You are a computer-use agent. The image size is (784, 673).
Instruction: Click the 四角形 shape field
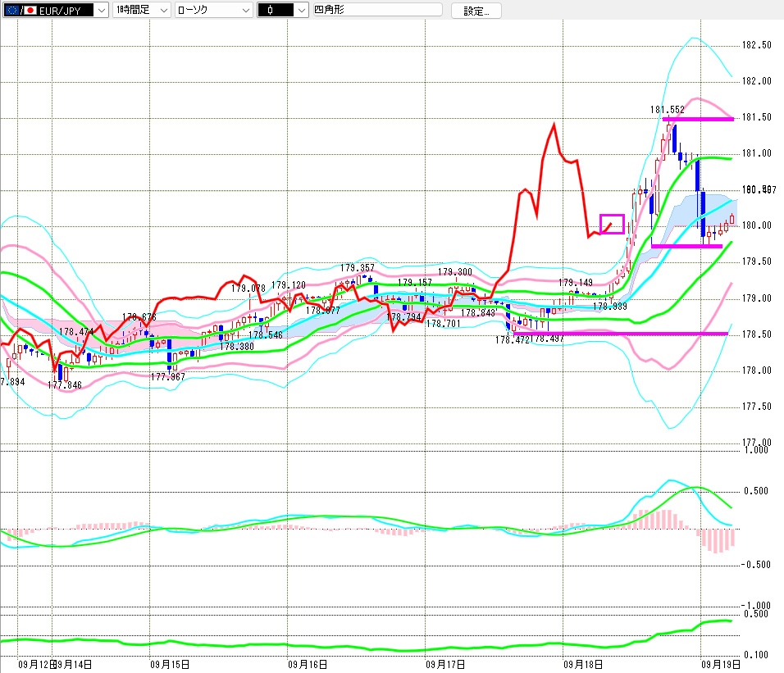(x=377, y=10)
